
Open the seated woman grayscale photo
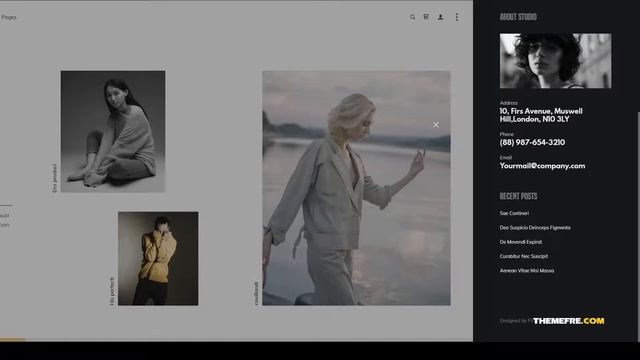point(113,131)
